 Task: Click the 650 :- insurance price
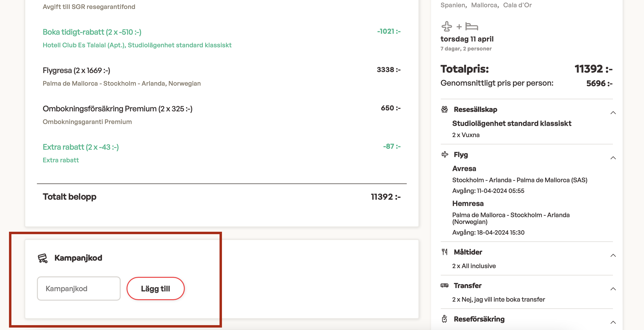[x=390, y=108]
